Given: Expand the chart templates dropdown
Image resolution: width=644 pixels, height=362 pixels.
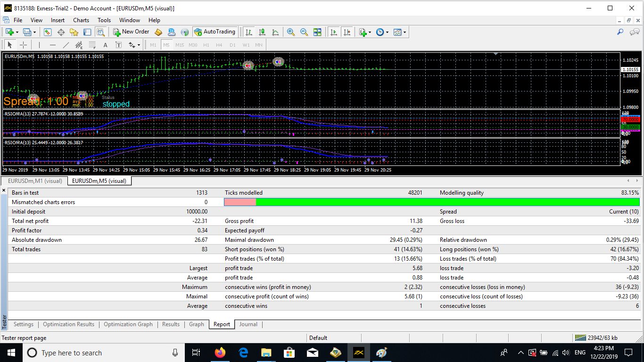Looking at the screenshot, I should (405, 33).
